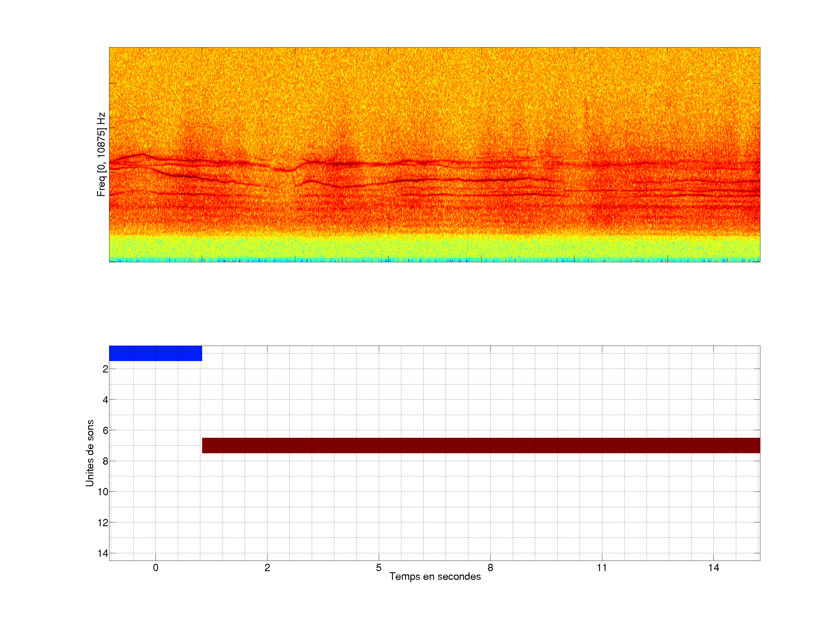Click the dark red bar in sound unit row 7
Viewport: 840px width, 630px height.
[480, 445]
